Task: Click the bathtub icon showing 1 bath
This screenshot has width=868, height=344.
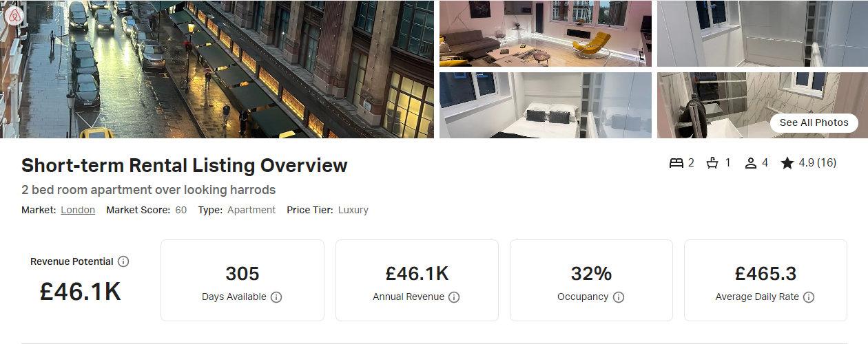Action: tap(713, 163)
